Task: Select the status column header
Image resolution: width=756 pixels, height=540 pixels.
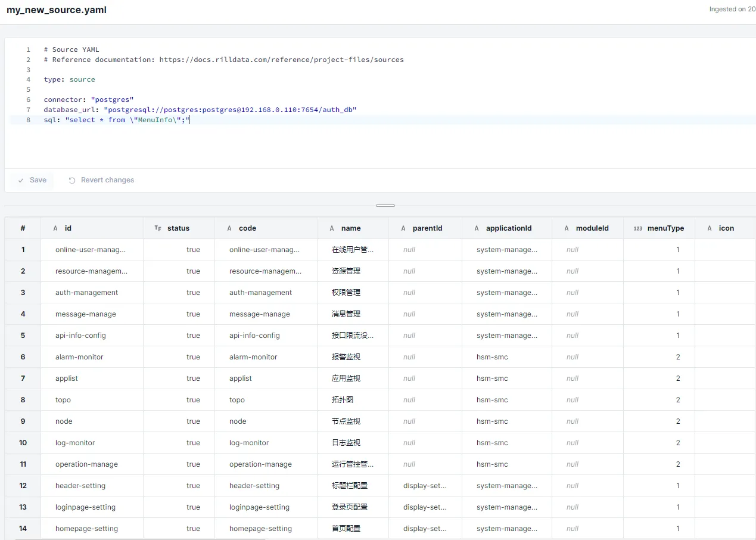Action: coord(179,228)
